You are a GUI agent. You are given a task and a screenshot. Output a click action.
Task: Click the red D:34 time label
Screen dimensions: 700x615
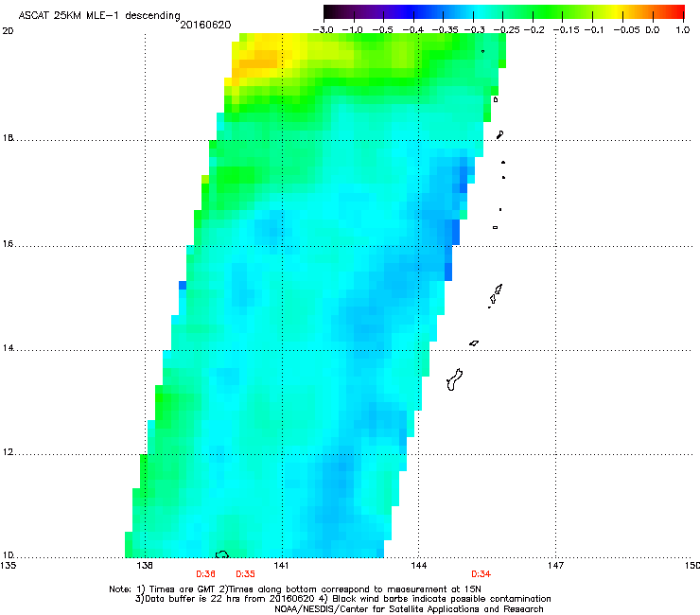point(481,574)
